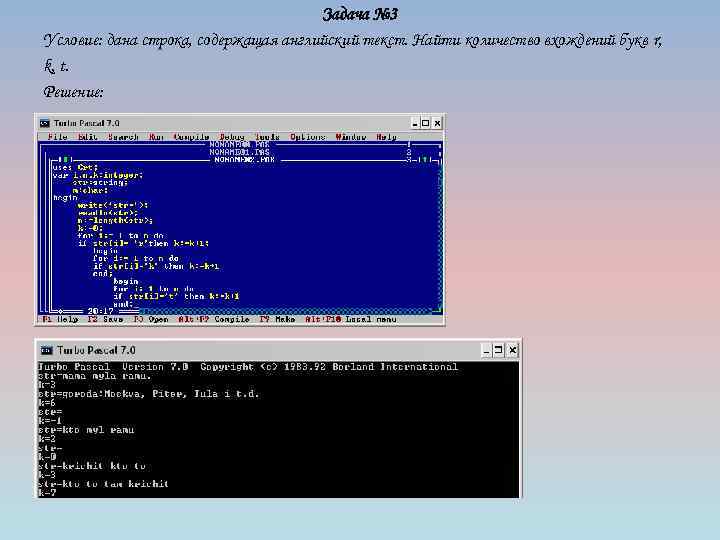Click the 'n:=length(str);' code line
The width and height of the screenshot is (720, 540).
tap(115, 220)
